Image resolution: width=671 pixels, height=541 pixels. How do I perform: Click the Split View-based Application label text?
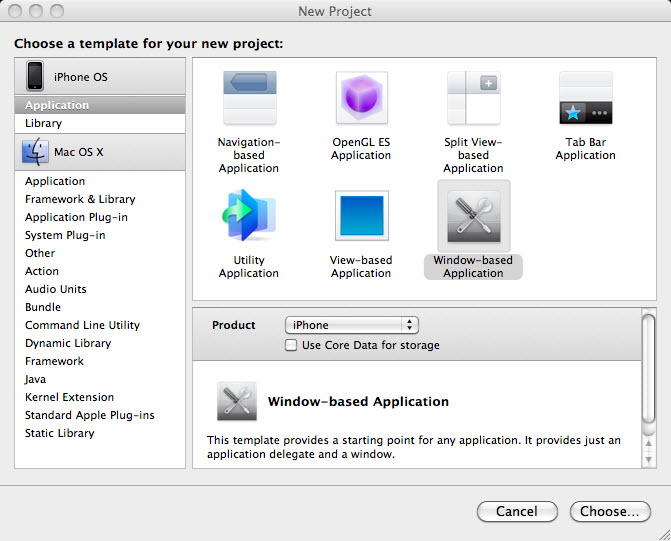coord(473,155)
